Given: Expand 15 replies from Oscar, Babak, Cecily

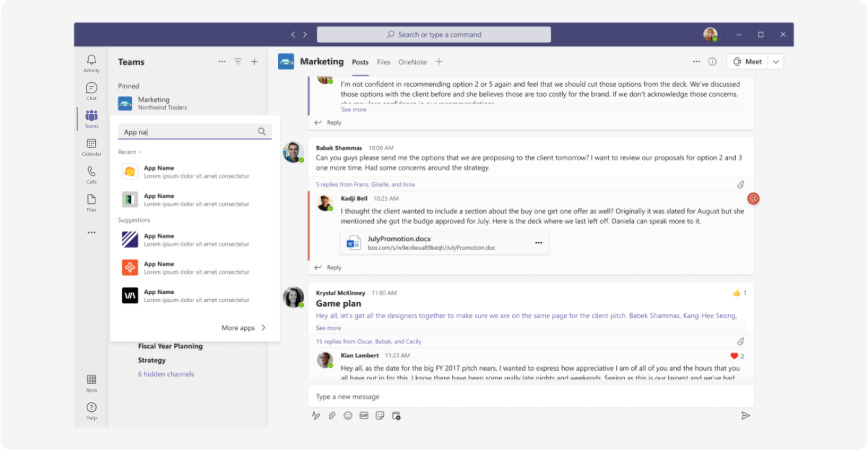Looking at the screenshot, I should (369, 341).
